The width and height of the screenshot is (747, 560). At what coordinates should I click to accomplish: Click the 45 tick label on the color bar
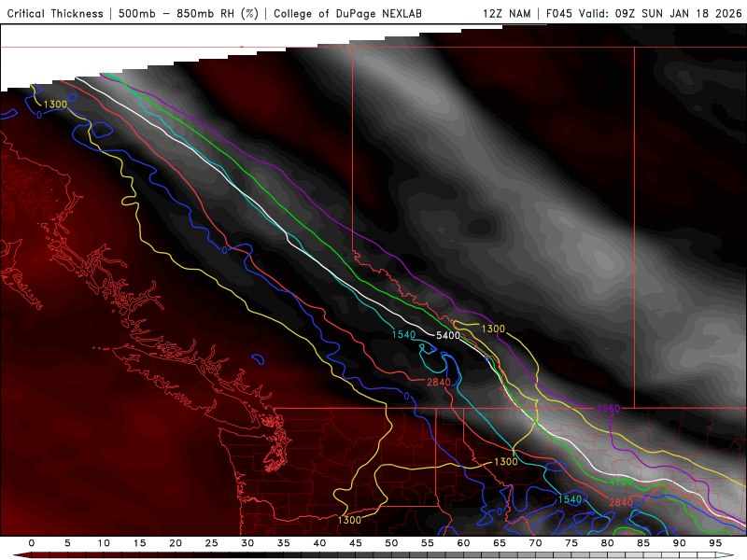356,543
